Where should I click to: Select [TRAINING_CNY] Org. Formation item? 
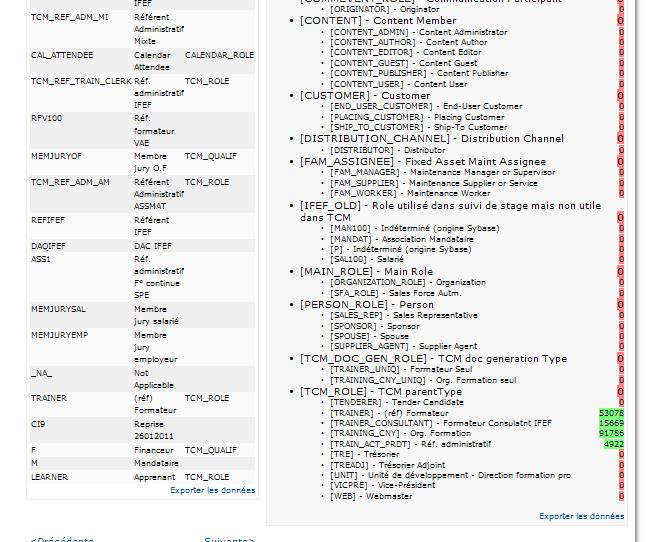(400, 434)
